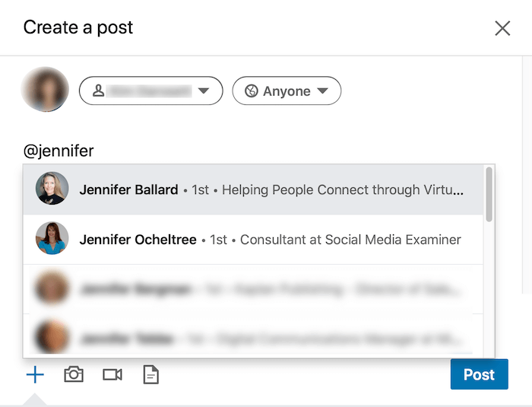The height and width of the screenshot is (407, 532).
Task: Click your blurred profile avatar at top
Action: tap(46, 90)
